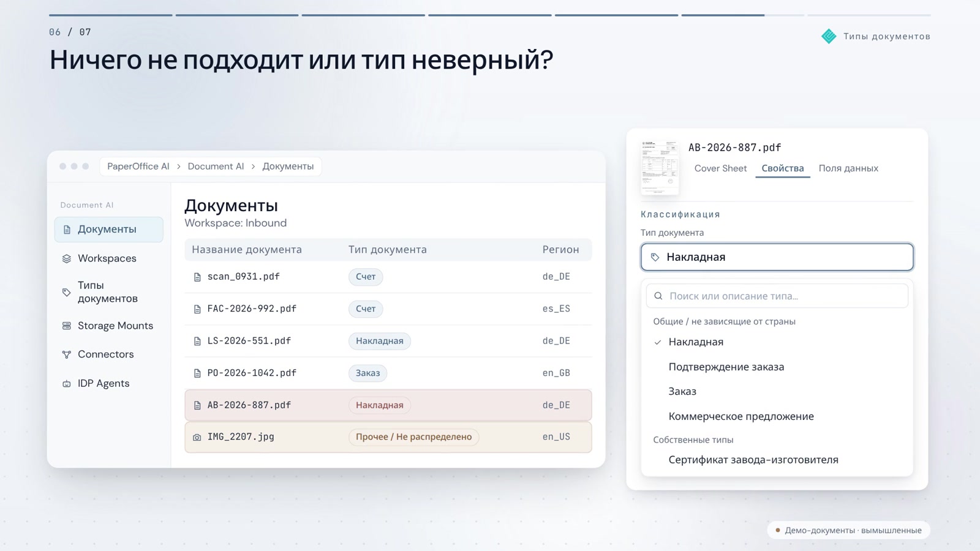980x551 pixels.
Task: Click the search magnifier icon in type search
Action: click(x=658, y=296)
